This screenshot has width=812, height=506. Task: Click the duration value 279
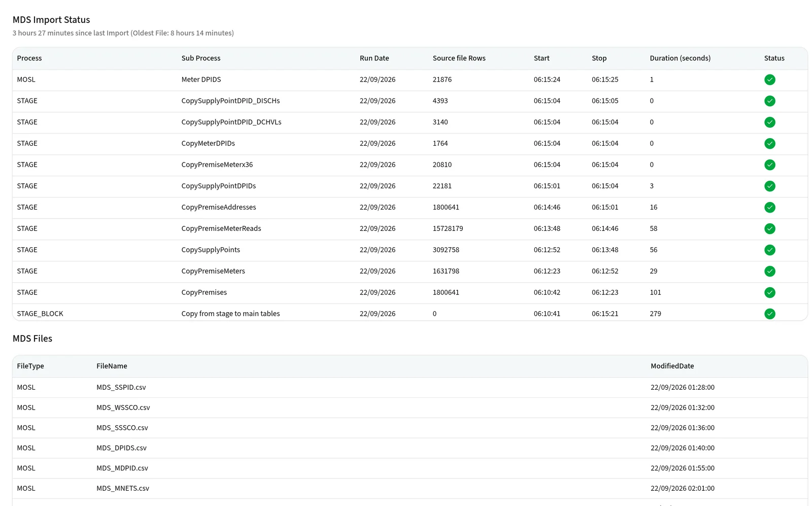point(655,314)
